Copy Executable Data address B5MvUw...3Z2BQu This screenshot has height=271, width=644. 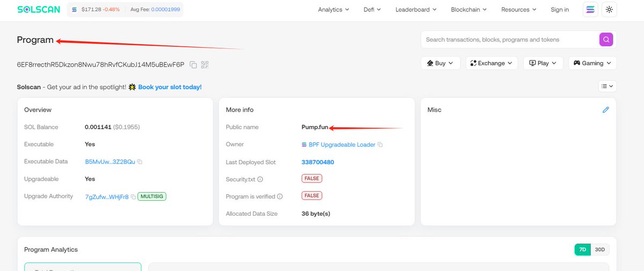pos(140,162)
